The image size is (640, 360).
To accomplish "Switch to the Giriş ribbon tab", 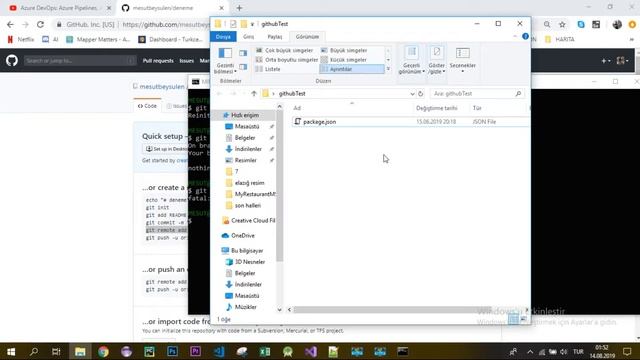I will (x=249, y=37).
